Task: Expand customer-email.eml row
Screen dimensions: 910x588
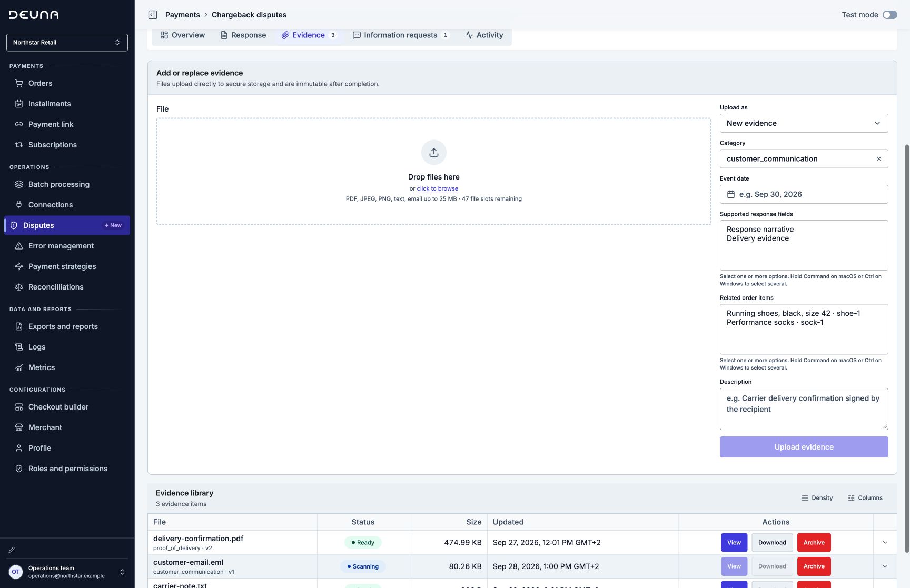Action: (885, 566)
